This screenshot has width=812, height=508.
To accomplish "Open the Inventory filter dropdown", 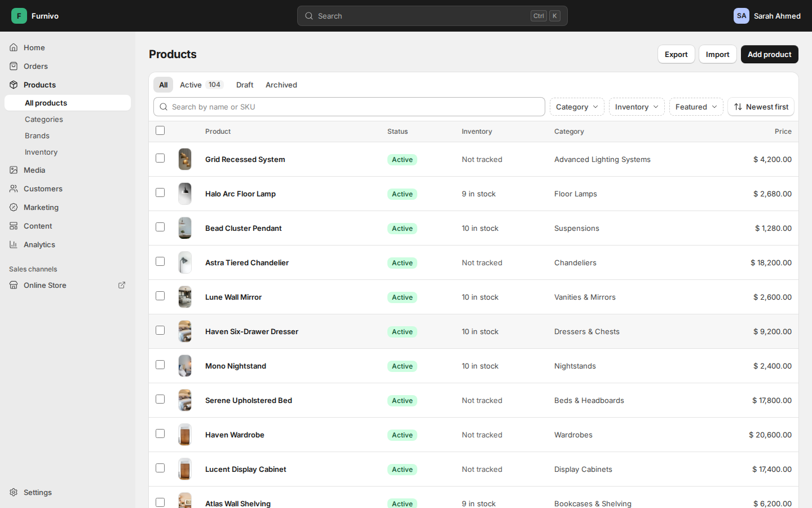I will 637,107.
